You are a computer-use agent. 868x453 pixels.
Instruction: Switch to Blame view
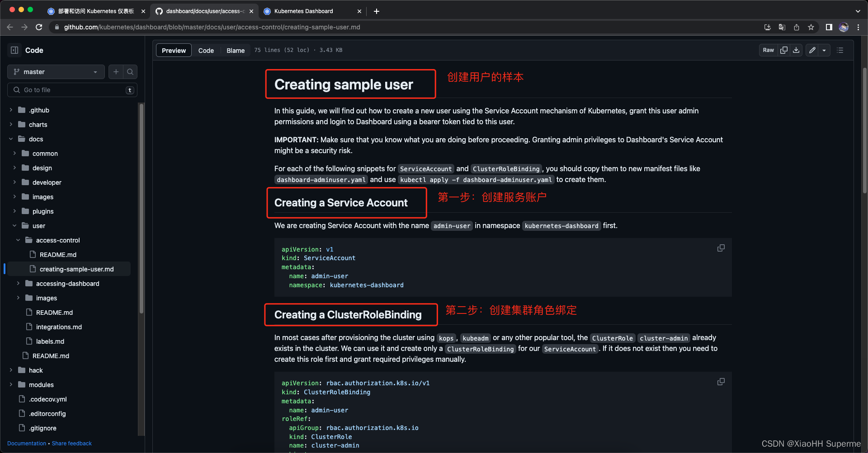(236, 50)
